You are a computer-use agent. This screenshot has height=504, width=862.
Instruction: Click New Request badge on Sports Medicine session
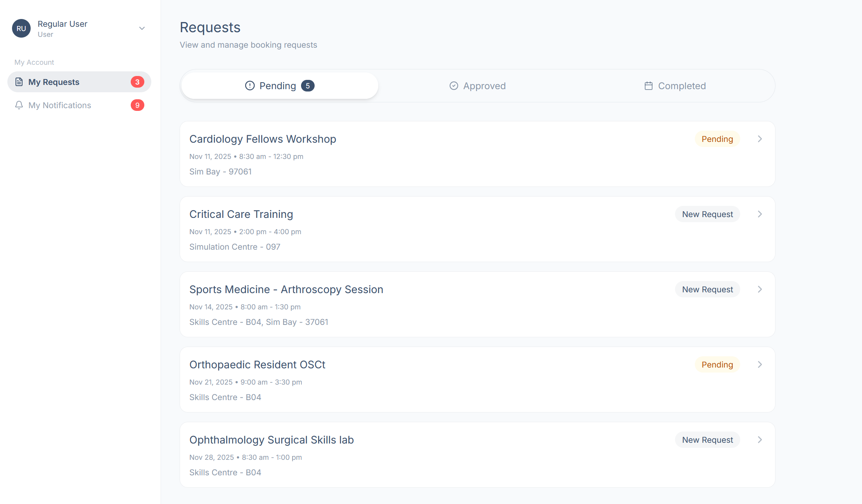708,289
